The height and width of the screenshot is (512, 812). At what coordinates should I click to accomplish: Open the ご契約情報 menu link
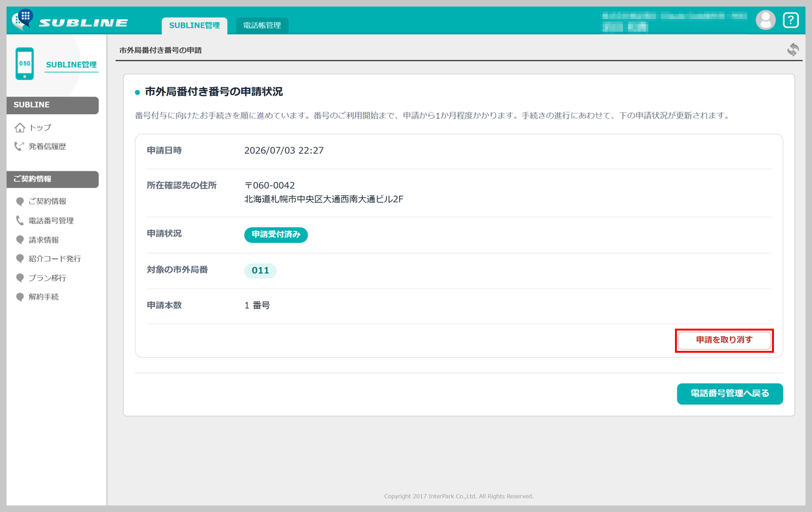click(x=48, y=202)
